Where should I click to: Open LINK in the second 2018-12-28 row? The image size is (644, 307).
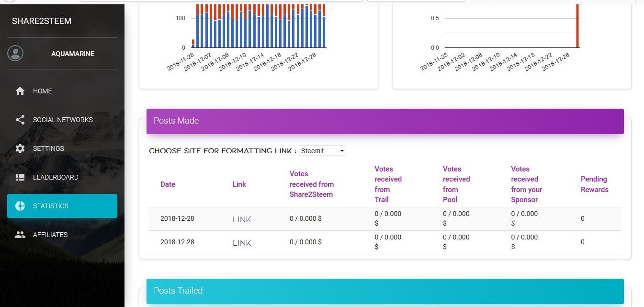pos(242,243)
